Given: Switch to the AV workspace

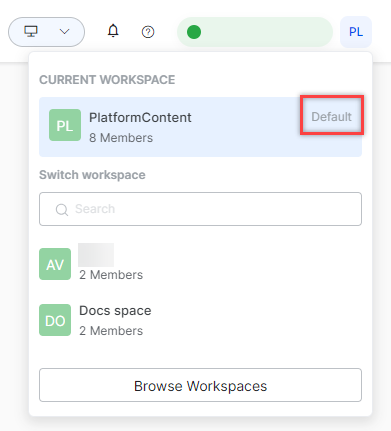Looking at the screenshot, I should (x=200, y=264).
